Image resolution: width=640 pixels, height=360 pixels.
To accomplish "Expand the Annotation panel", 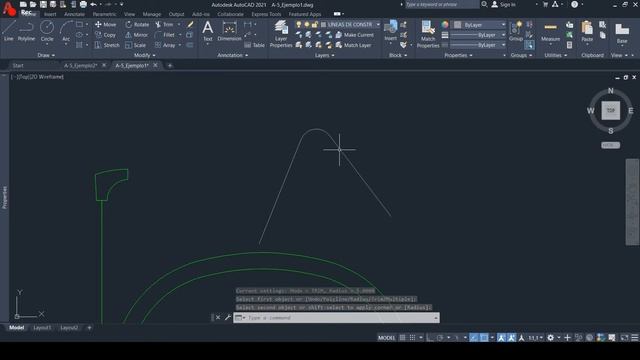I will (232, 55).
